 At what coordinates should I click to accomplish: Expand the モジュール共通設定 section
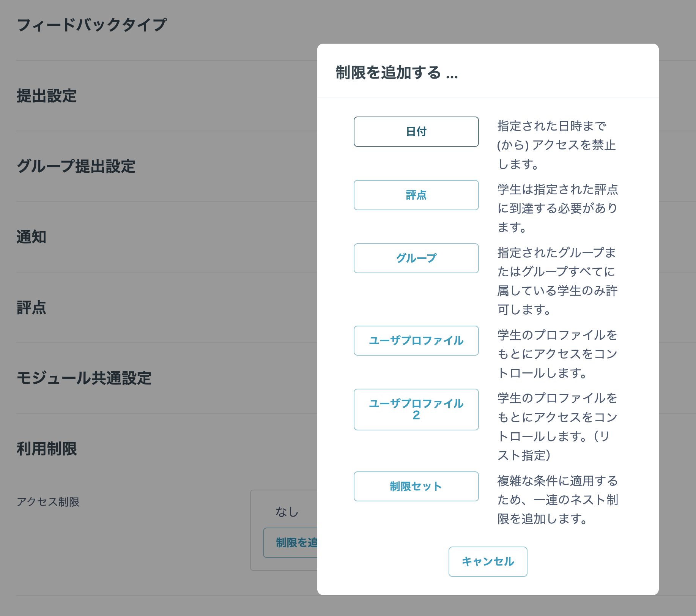84,378
